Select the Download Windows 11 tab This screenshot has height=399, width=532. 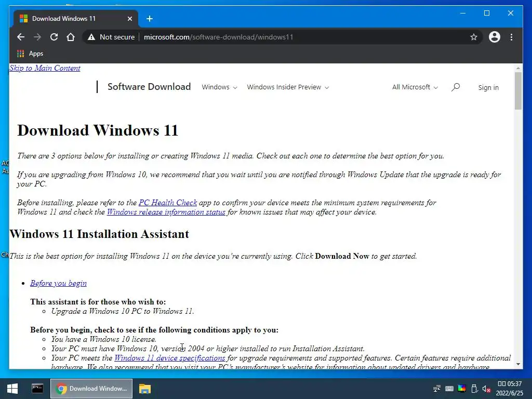76,19
